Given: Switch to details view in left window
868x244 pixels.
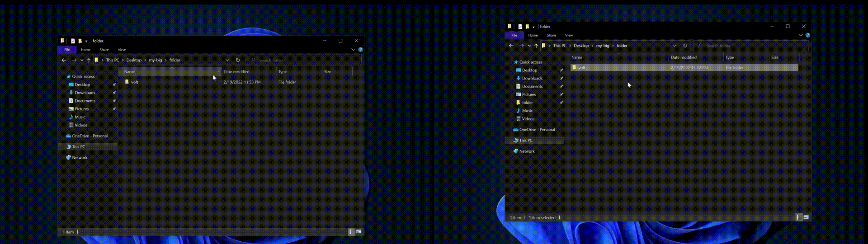Looking at the screenshot, I should [351, 232].
